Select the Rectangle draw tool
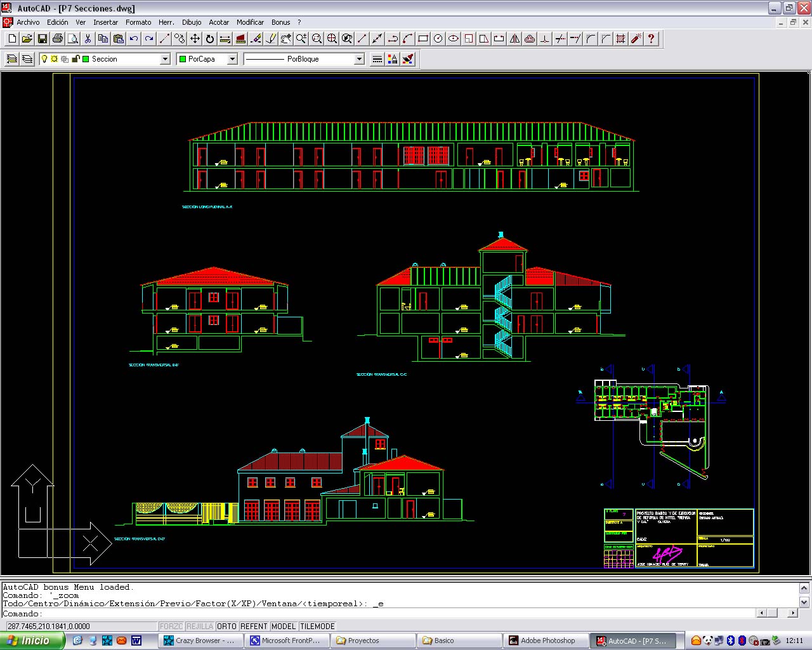812x650 pixels. click(423, 39)
